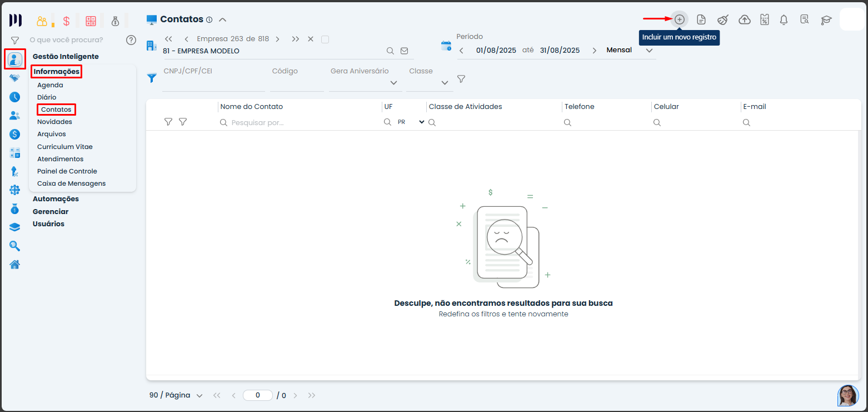This screenshot has width=868, height=412.
Task: Open notifications bell icon
Action: point(784,20)
